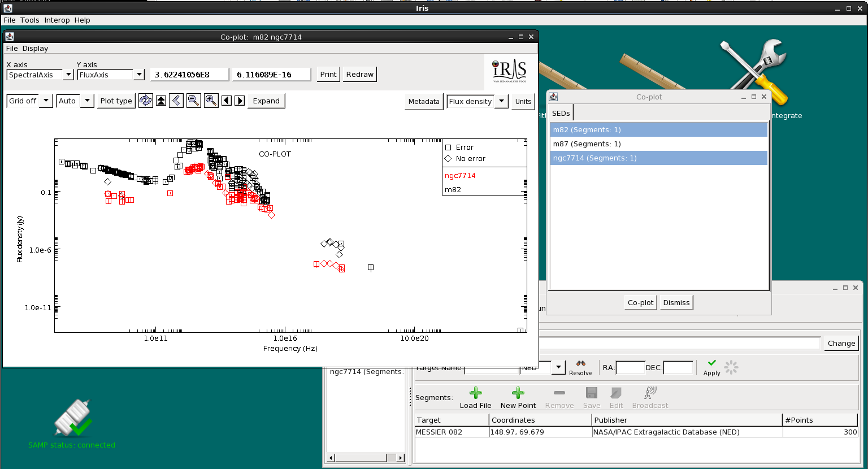Click the Resolve binoculars icon
The width and height of the screenshot is (868, 469).
pyautogui.click(x=580, y=363)
